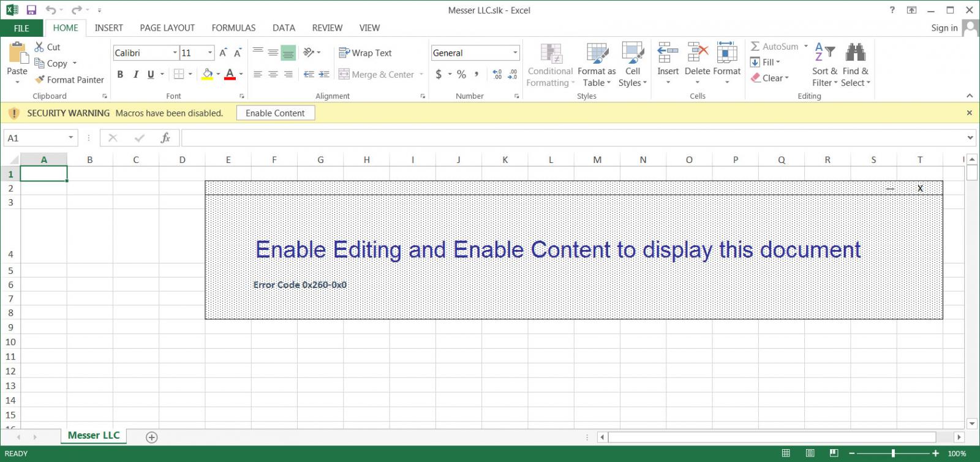Switch to the PAGE LAYOUT tab
This screenshot has width=980, height=462.
click(x=167, y=28)
